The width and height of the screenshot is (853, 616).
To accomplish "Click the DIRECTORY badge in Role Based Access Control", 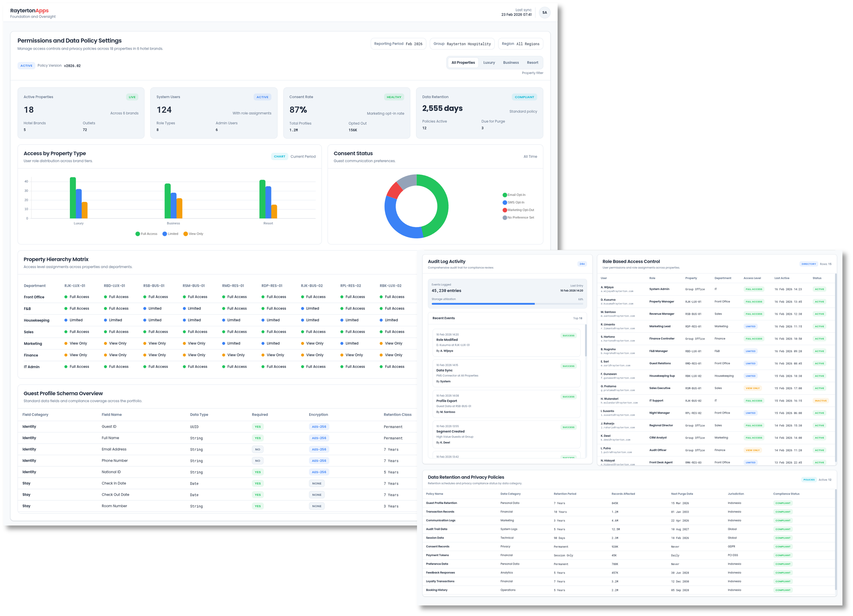I will click(809, 264).
